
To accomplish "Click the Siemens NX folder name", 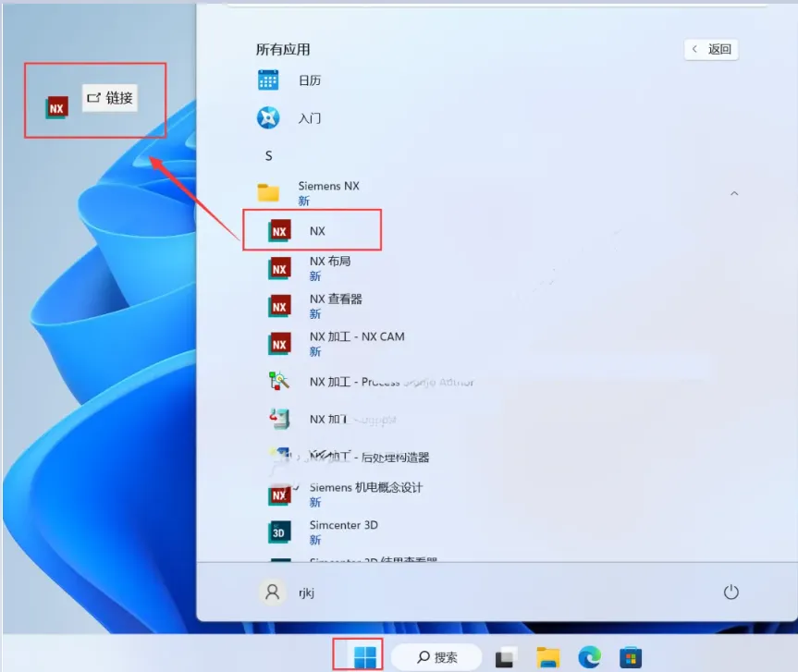I will click(329, 186).
